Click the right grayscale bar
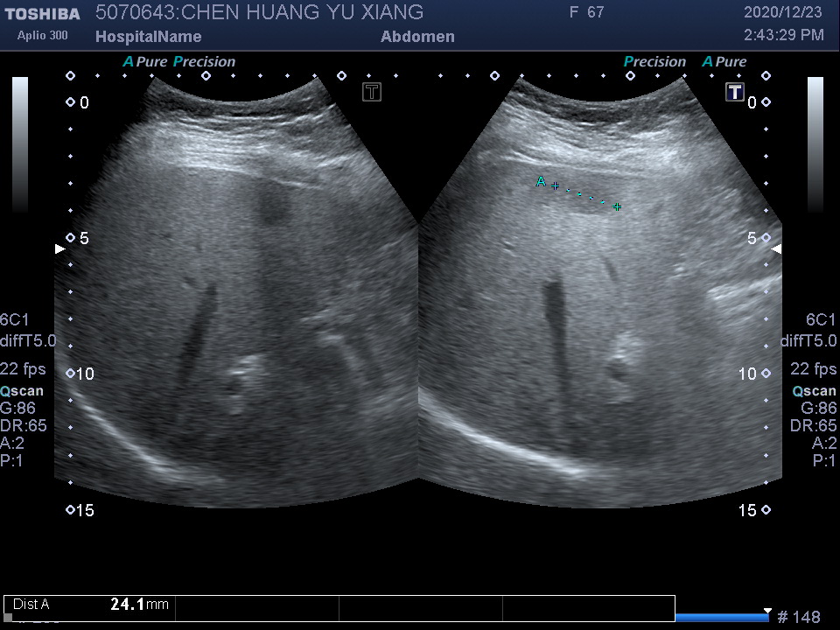This screenshot has height=630, width=840. click(x=815, y=144)
